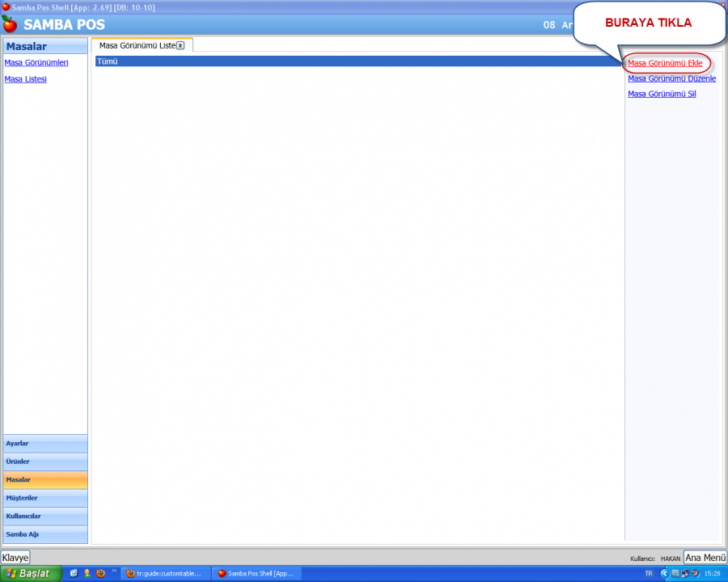This screenshot has height=582, width=728.
Task: Switch to the tr:guide:customtable Firefox taskbar window
Action: 166,574
